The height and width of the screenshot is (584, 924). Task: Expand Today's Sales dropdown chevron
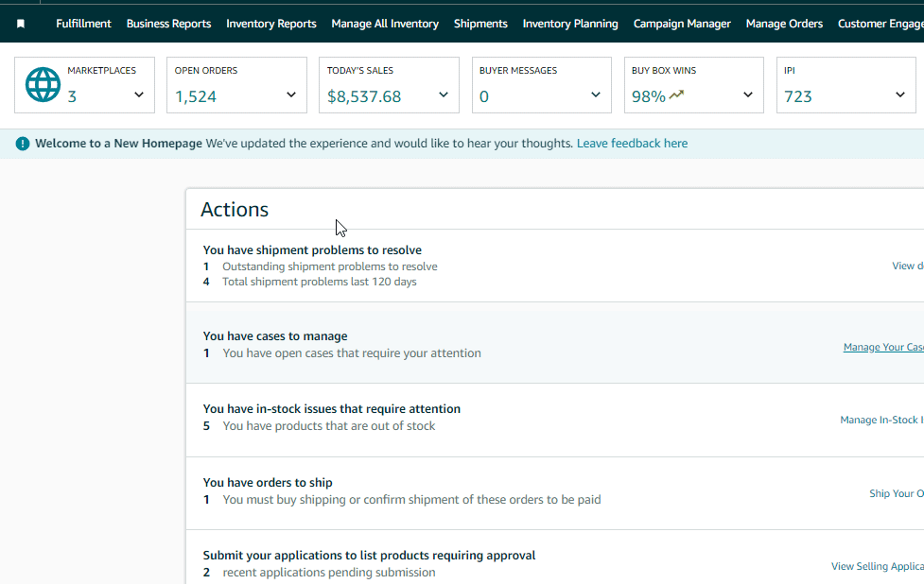(x=444, y=94)
